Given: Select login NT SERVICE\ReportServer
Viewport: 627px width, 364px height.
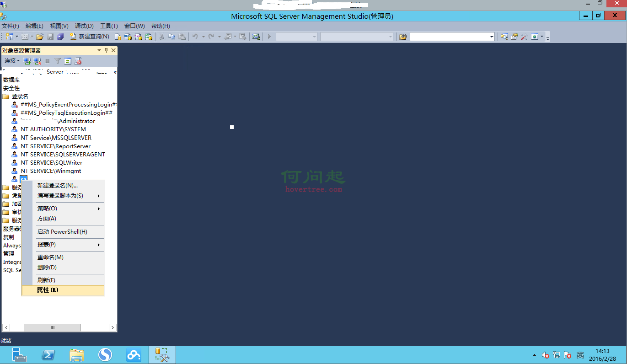Looking at the screenshot, I should 55,146.
